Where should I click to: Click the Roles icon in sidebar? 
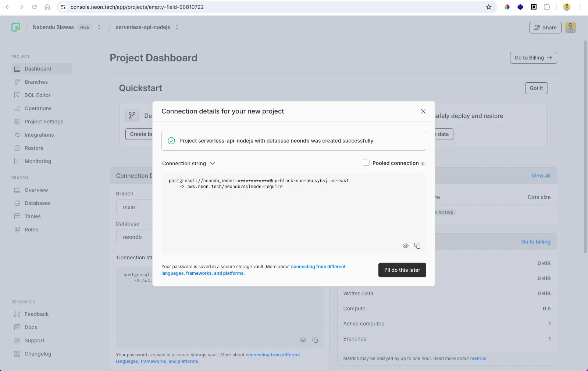click(17, 230)
